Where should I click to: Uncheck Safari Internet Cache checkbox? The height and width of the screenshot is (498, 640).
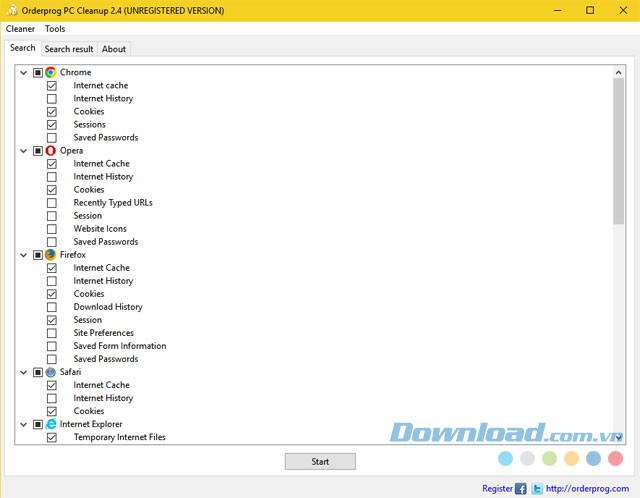pyautogui.click(x=52, y=385)
